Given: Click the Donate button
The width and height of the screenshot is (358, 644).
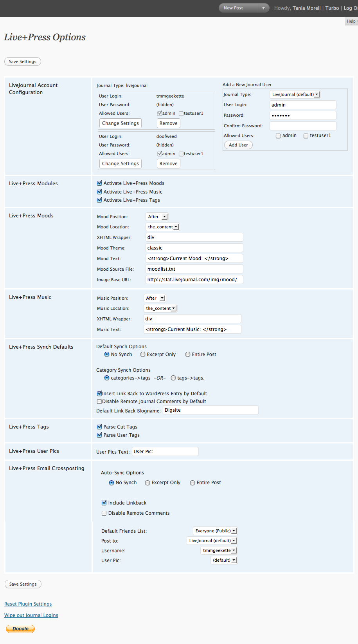Looking at the screenshot, I should coord(20,629).
